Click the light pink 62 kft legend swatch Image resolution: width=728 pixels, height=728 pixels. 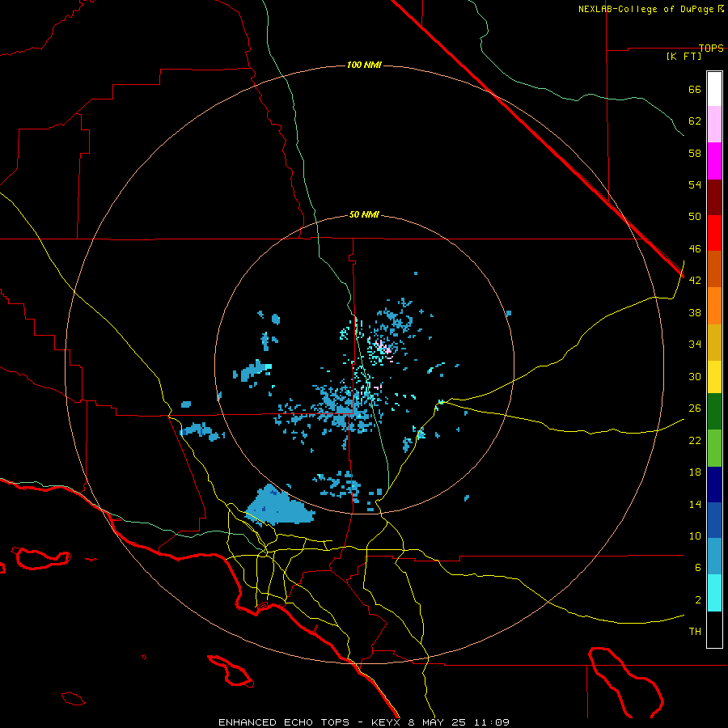(714, 125)
